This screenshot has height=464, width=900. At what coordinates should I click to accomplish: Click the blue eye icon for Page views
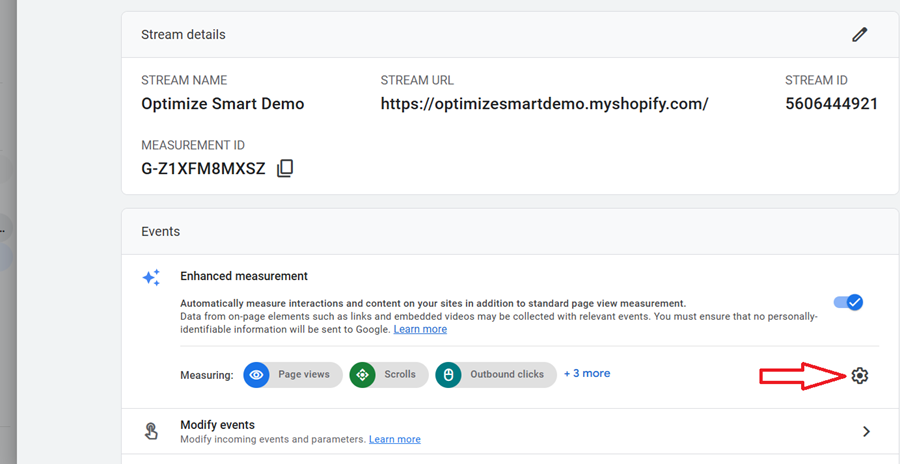[257, 375]
